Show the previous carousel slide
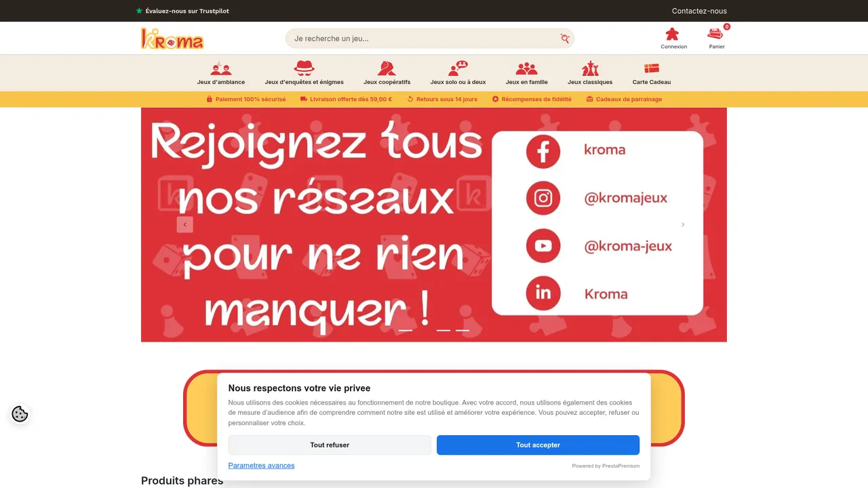 [185, 224]
